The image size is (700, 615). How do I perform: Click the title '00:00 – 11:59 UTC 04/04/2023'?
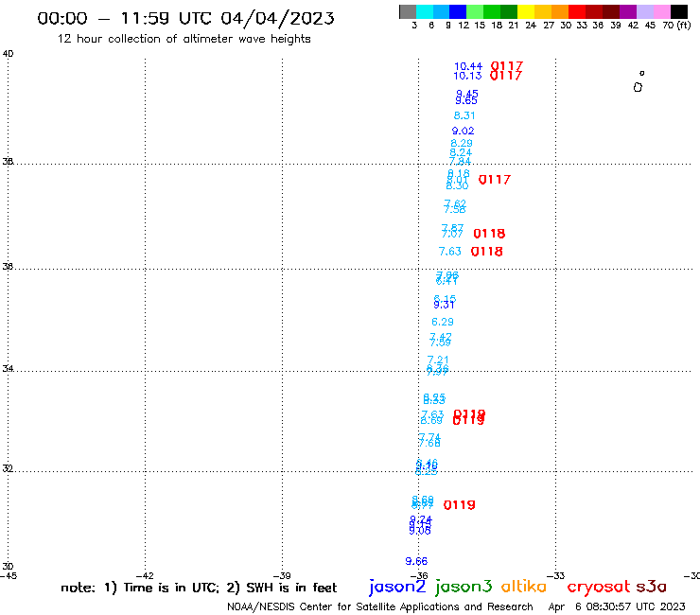[185, 18]
